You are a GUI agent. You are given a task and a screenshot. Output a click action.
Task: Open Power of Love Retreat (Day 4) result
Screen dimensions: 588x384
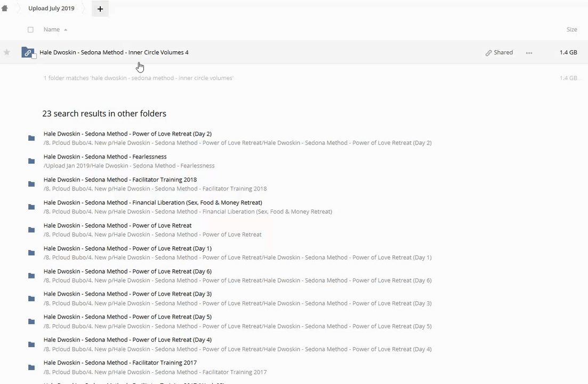[127, 340]
